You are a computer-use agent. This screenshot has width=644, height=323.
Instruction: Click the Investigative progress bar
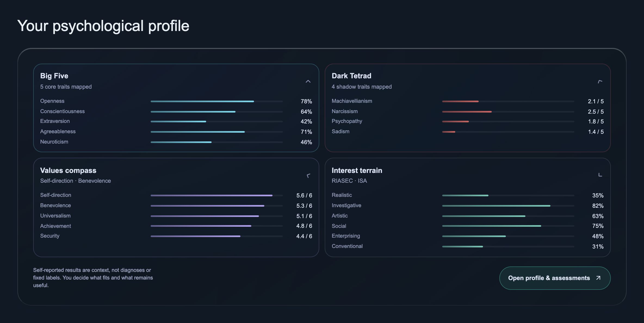[x=508, y=206]
